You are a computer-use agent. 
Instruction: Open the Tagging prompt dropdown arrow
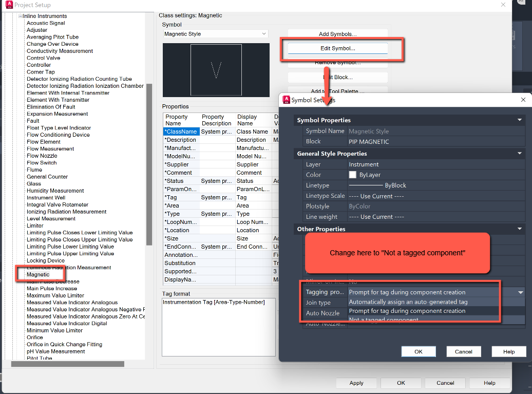[520, 292]
